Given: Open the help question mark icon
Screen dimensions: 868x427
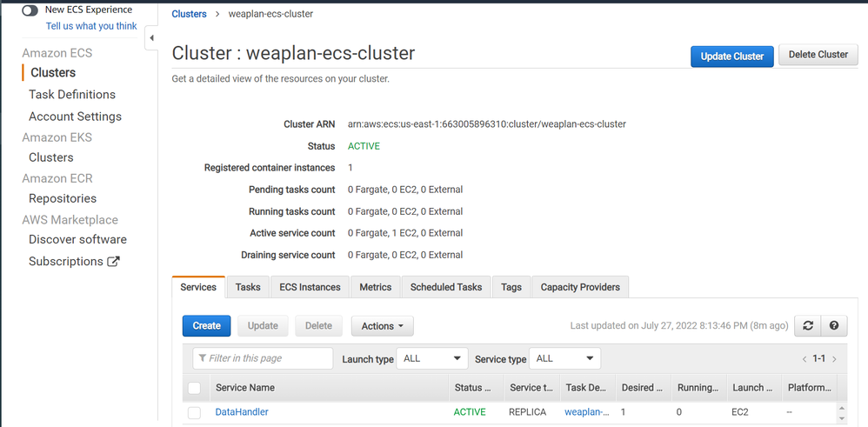Looking at the screenshot, I should [x=834, y=325].
